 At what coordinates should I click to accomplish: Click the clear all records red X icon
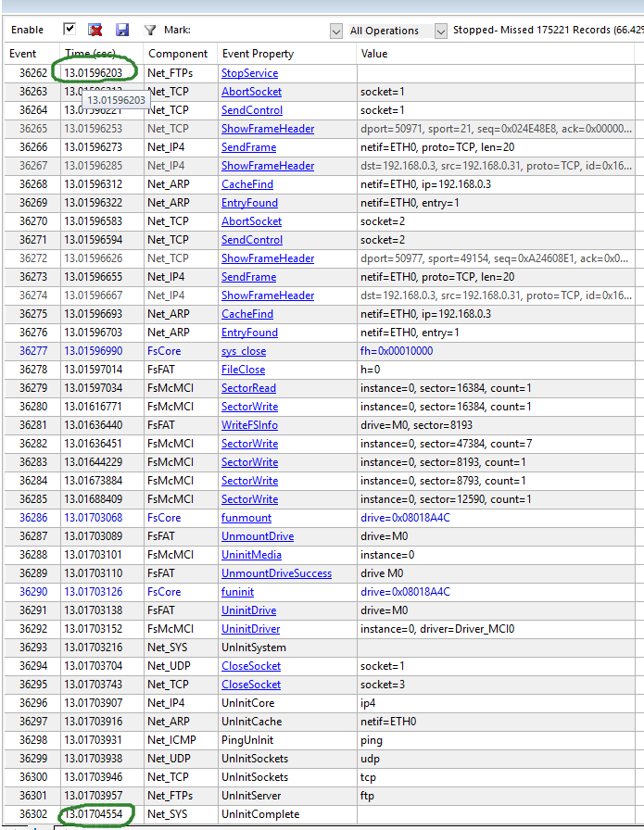(x=95, y=31)
